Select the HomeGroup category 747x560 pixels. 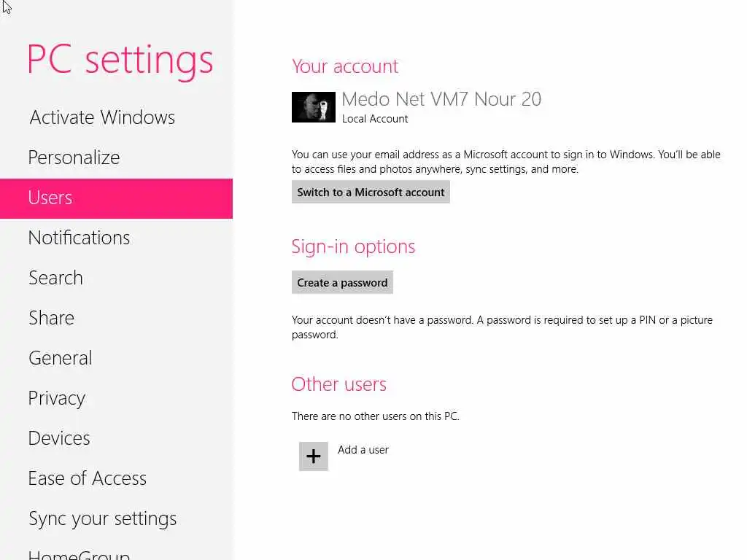coord(116,553)
